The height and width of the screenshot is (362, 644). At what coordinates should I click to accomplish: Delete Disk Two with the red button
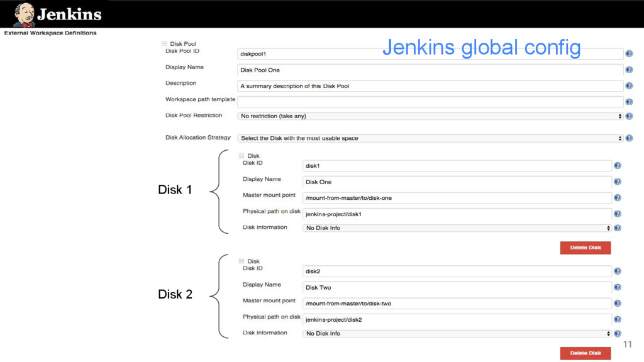pyautogui.click(x=586, y=353)
